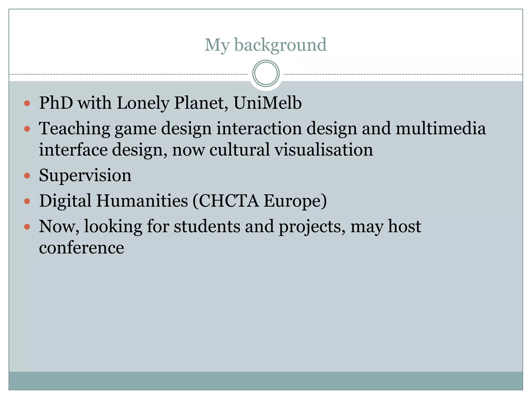Select the My background title text

(x=265, y=45)
